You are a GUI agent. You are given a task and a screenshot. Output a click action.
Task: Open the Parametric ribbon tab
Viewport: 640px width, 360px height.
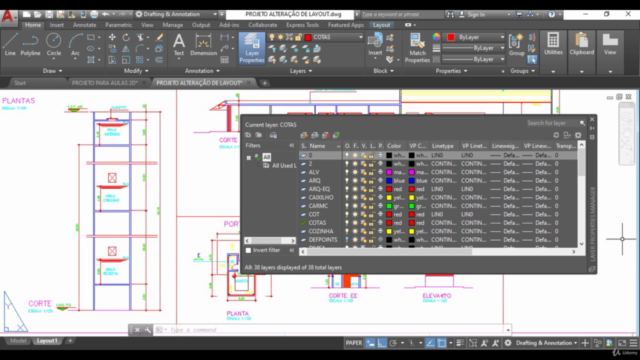118,25
